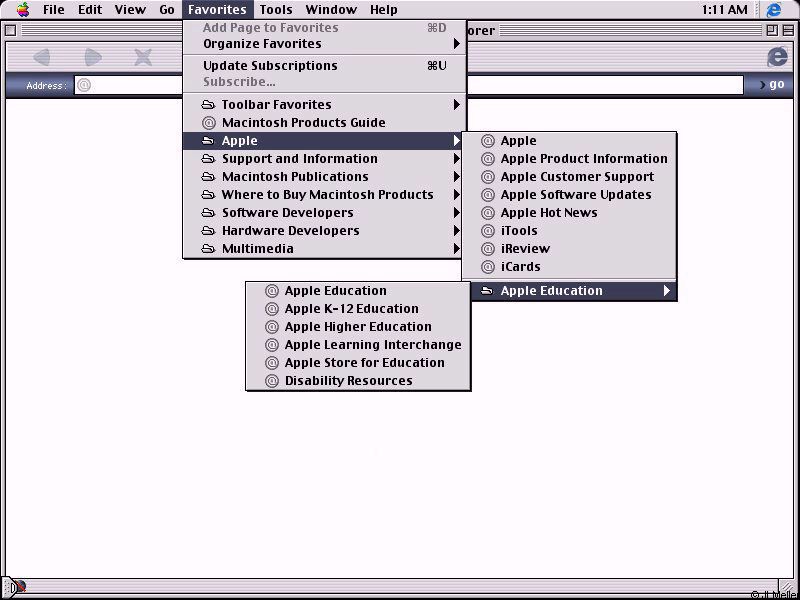800x600 pixels.
Task: Open the Apple Education page favorite link
Action: coord(358,291)
